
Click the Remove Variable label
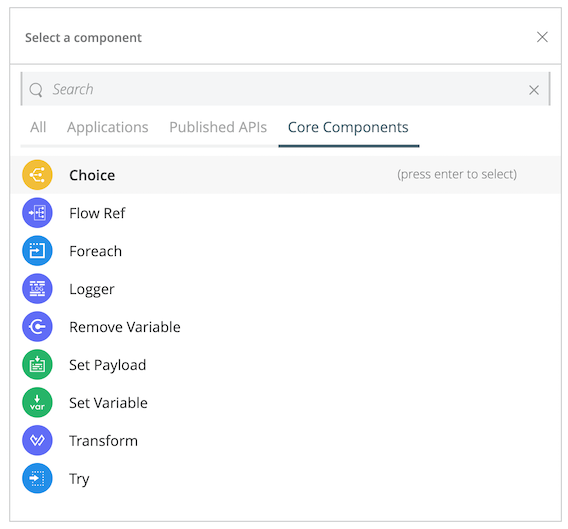(x=125, y=327)
